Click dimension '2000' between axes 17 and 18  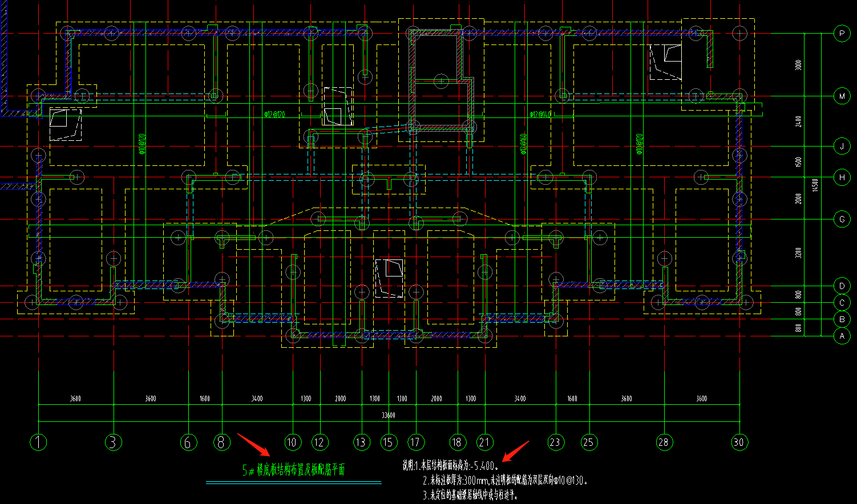(x=436, y=399)
